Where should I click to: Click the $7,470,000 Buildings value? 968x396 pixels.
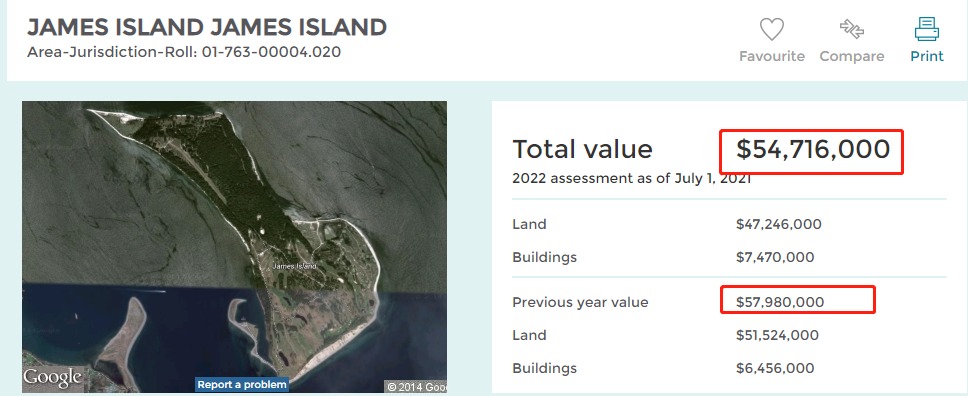[x=775, y=257]
